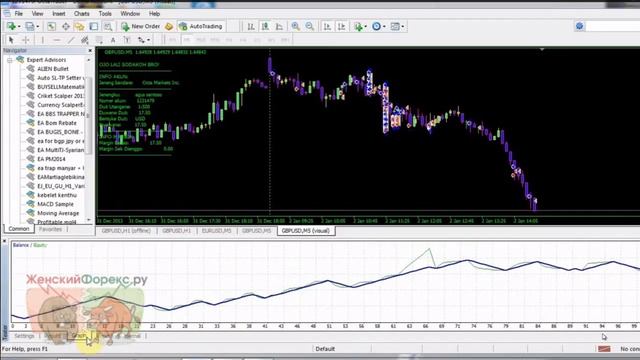Open the Tester Journal tab

tap(132, 336)
